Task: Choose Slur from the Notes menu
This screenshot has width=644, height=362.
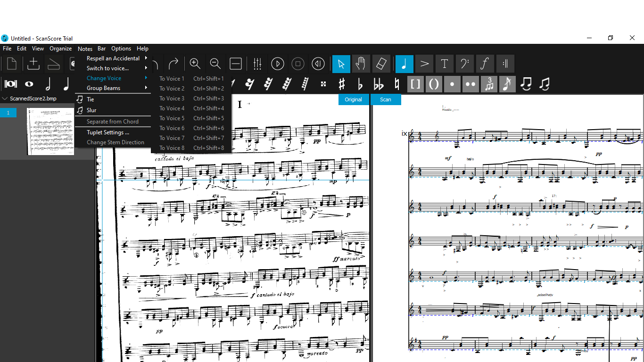Action: tap(113, 110)
